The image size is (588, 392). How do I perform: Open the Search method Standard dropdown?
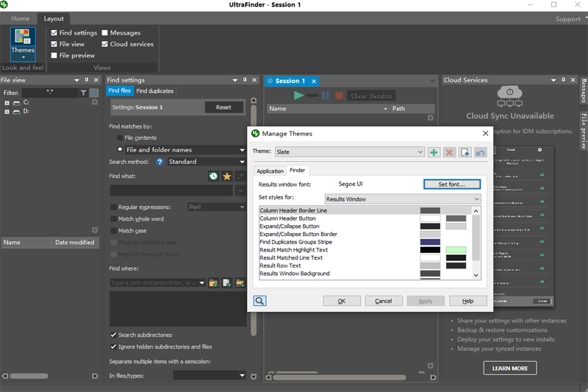pyautogui.click(x=206, y=162)
